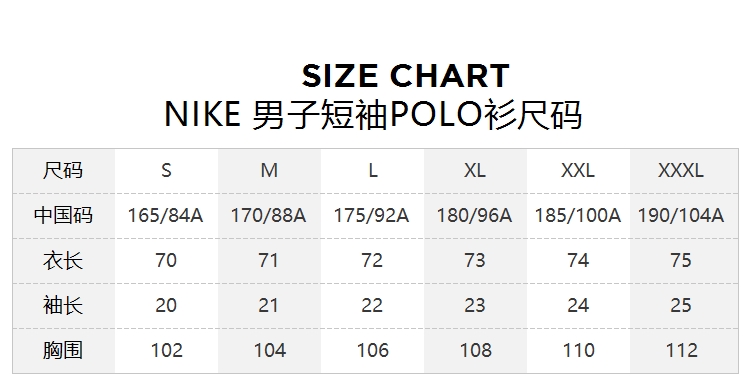Screen dimensions: 750x385
Task: Select garment length value 72
Action: coord(372,261)
